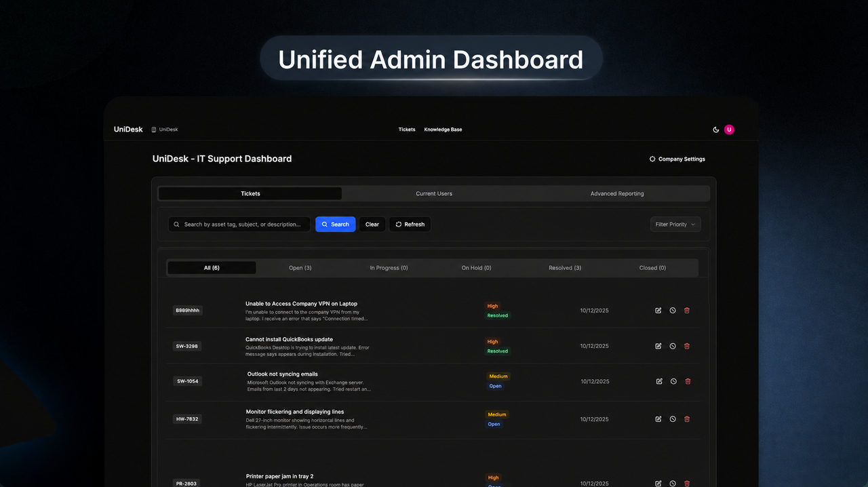Click Resolved badge on VPN ticket
This screenshot has height=487, width=868.
[x=497, y=315]
